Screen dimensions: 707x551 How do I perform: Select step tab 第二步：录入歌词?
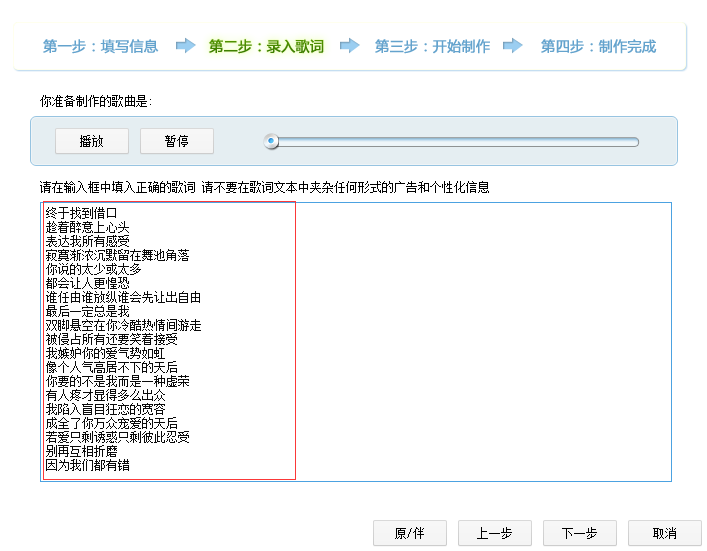(266, 46)
